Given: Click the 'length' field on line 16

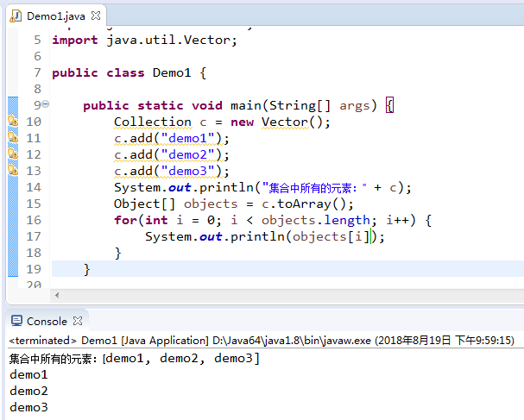Looking at the screenshot, I should pos(347,221).
